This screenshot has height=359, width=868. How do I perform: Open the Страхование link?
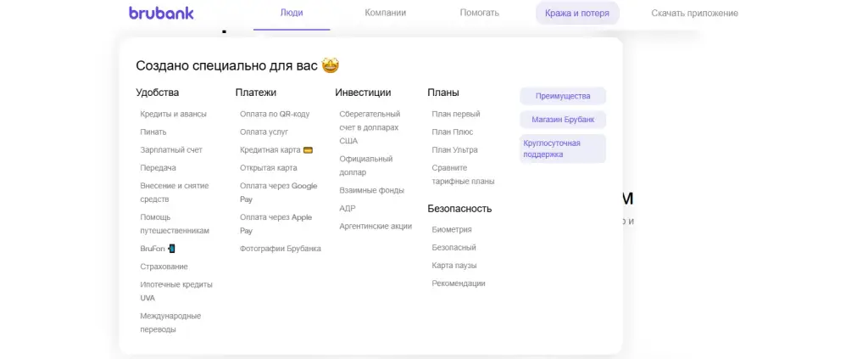pos(164,266)
